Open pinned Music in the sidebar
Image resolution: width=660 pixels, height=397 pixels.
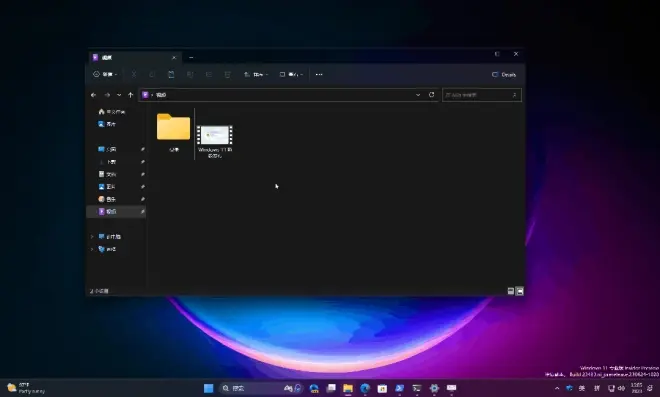pos(107,199)
